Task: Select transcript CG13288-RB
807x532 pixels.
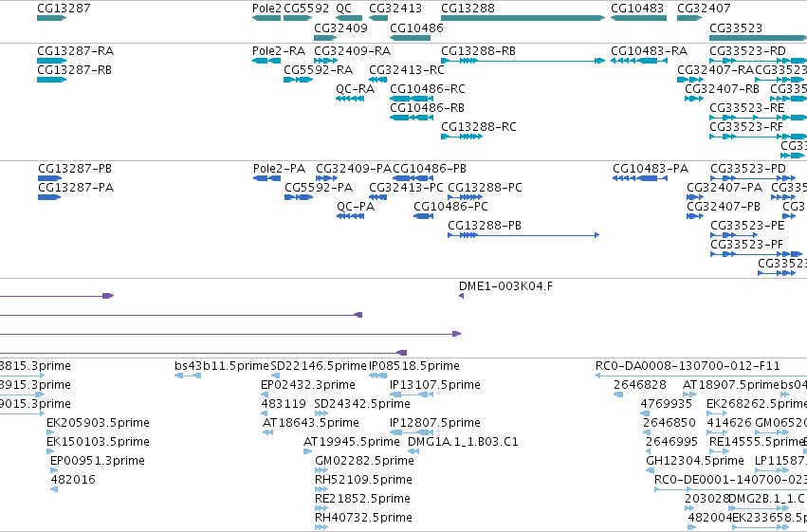Action: click(479, 51)
